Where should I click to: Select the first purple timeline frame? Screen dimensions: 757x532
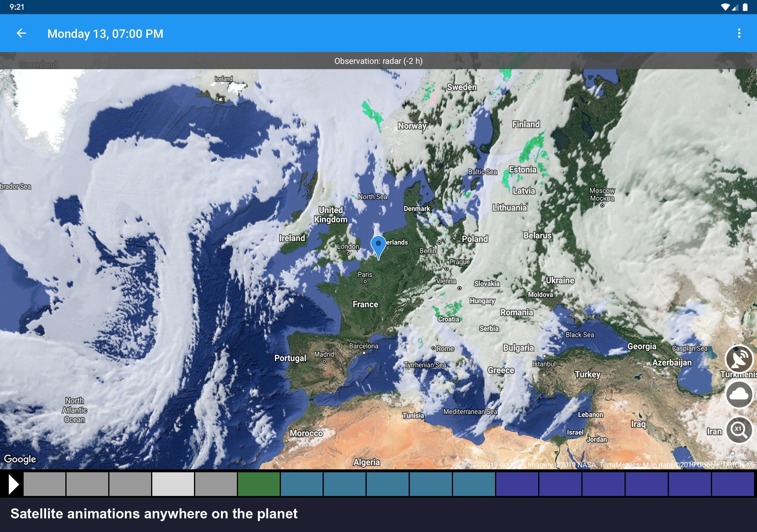(517, 484)
